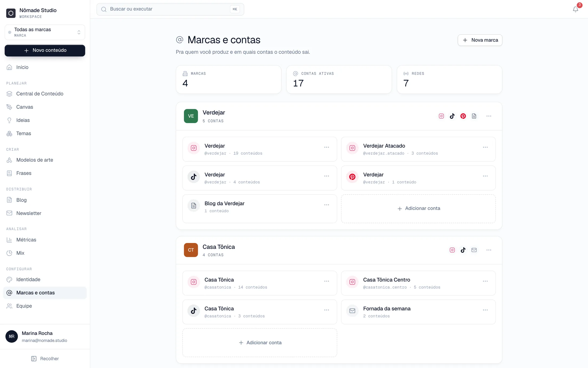Open options for Verdejar TikTok account
Image resolution: width=588 pixels, height=368 pixels.
pos(327,176)
